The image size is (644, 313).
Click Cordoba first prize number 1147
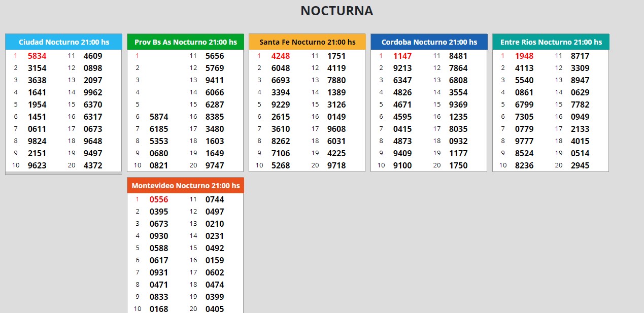(x=402, y=56)
